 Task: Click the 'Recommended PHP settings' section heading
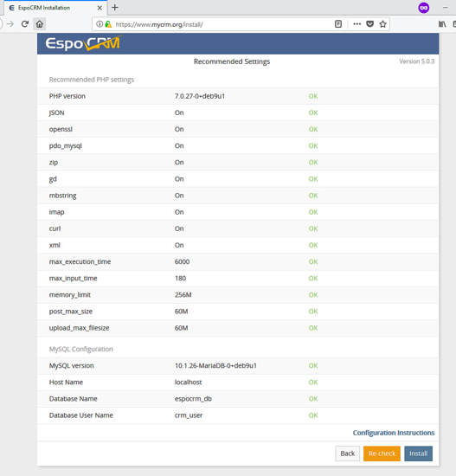[x=92, y=80]
